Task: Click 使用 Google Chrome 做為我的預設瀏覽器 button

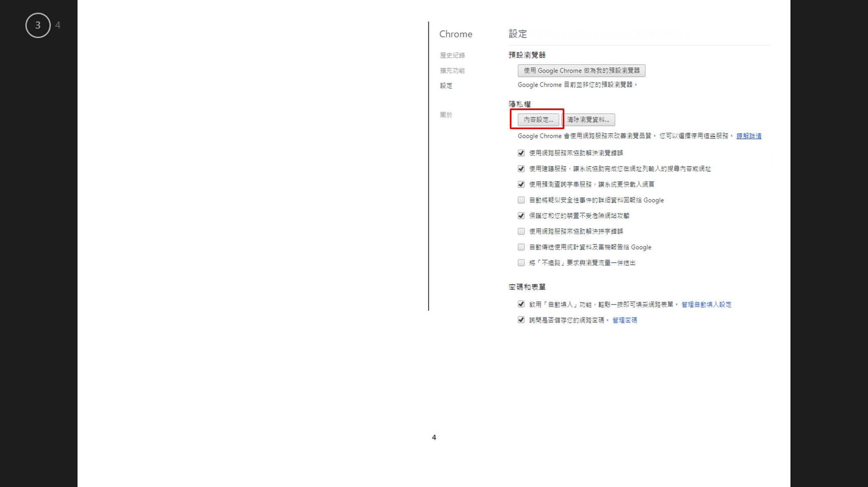Action: tap(581, 71)
